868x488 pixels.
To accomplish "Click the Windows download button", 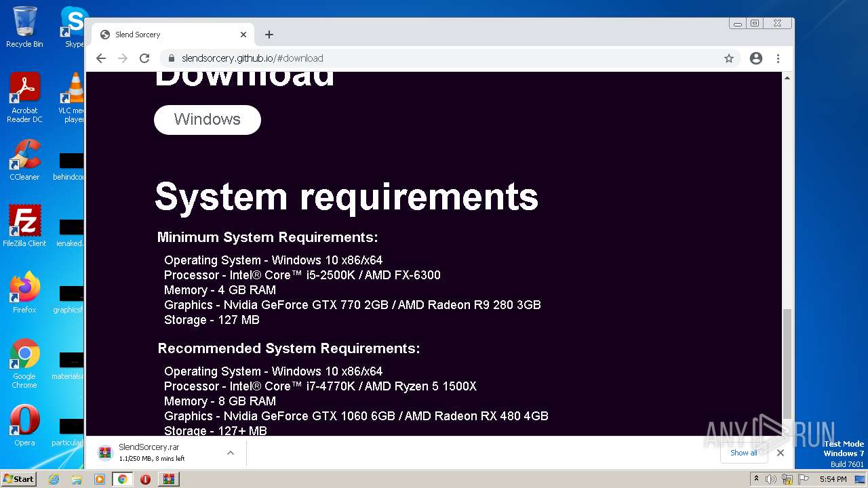I will 208,119.
